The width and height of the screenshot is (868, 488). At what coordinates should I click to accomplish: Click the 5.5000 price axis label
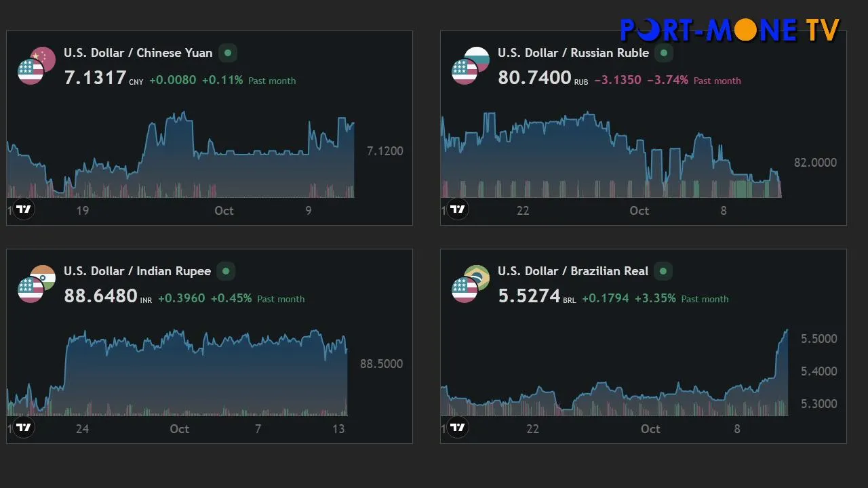pos(818,339)
